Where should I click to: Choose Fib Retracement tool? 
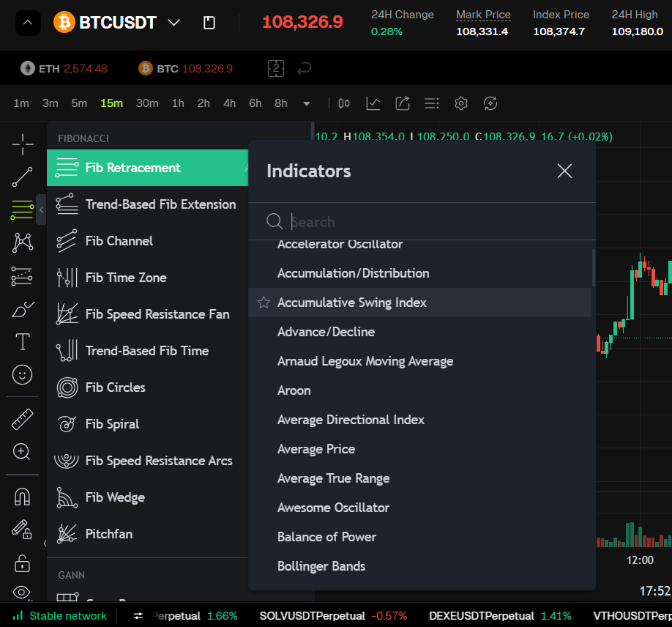(x=147, y=168)
